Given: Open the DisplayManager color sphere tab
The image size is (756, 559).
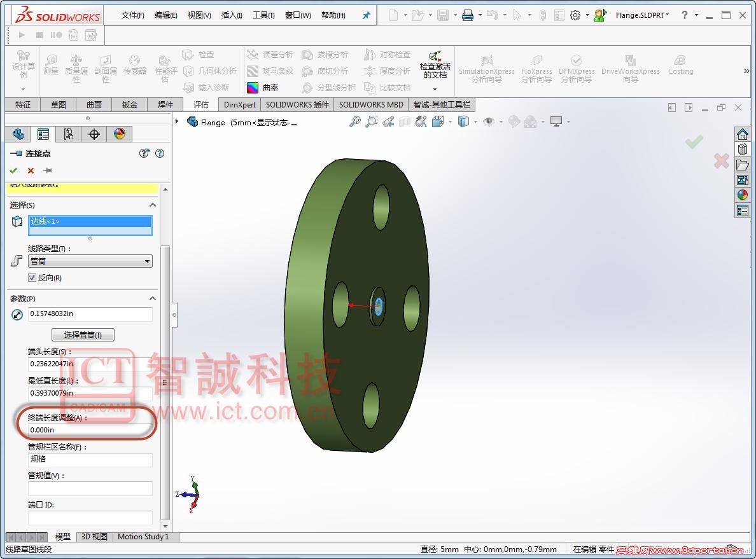Looking at the screenshot, I should point(120,134).
